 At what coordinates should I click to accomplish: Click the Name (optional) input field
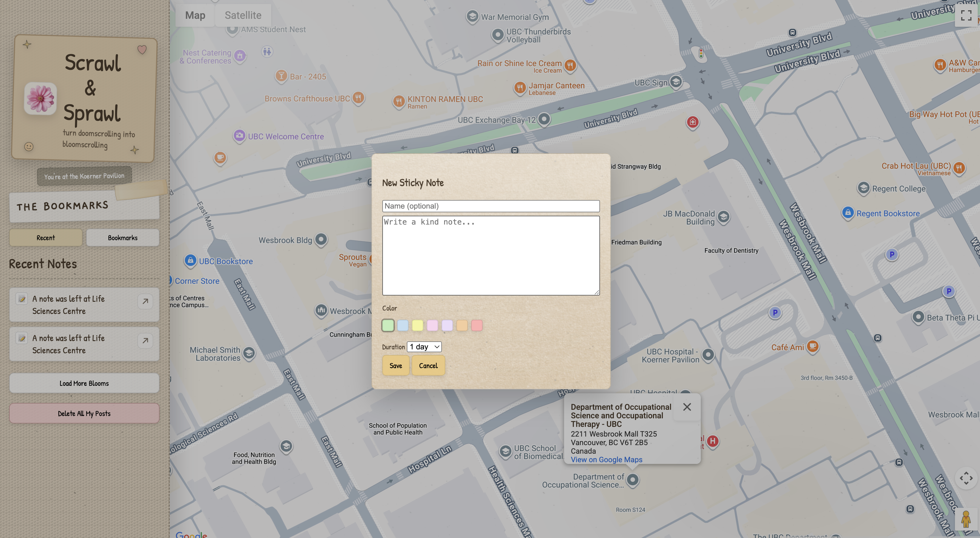[x=491, y=206]
